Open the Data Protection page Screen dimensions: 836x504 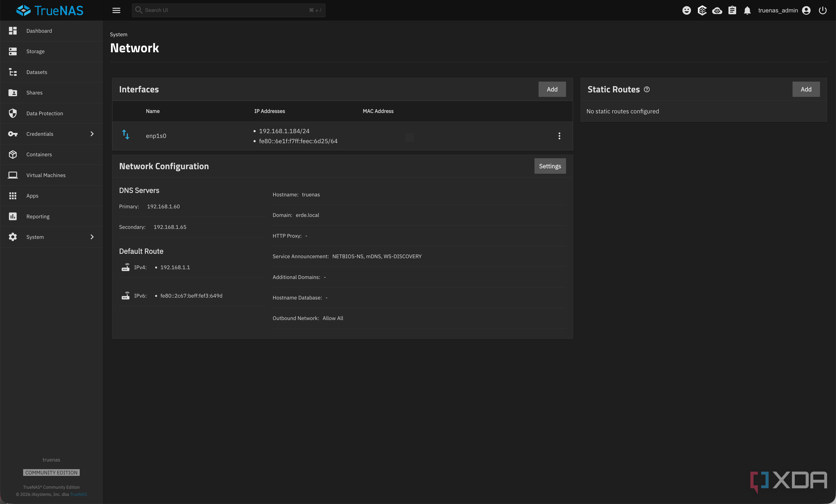coord(52,113)
